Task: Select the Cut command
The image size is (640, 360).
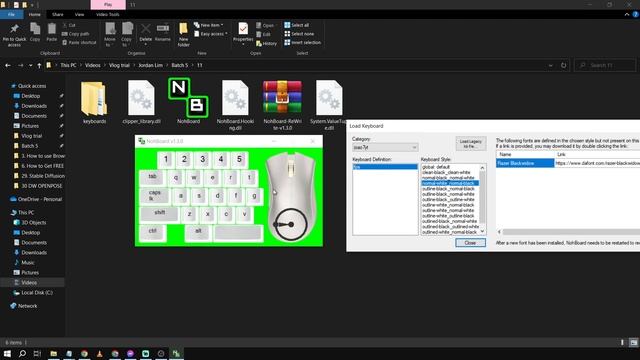Action: (69, 25)
